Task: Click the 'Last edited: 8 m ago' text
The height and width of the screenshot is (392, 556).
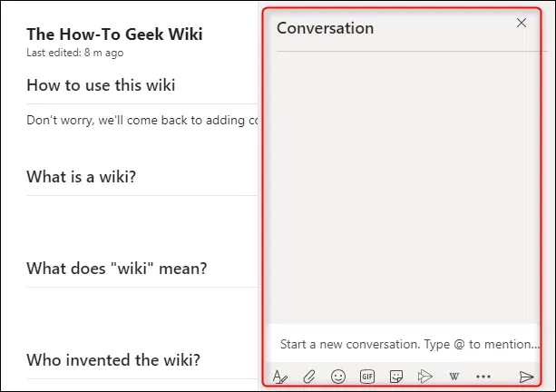Action: point(74,53)
